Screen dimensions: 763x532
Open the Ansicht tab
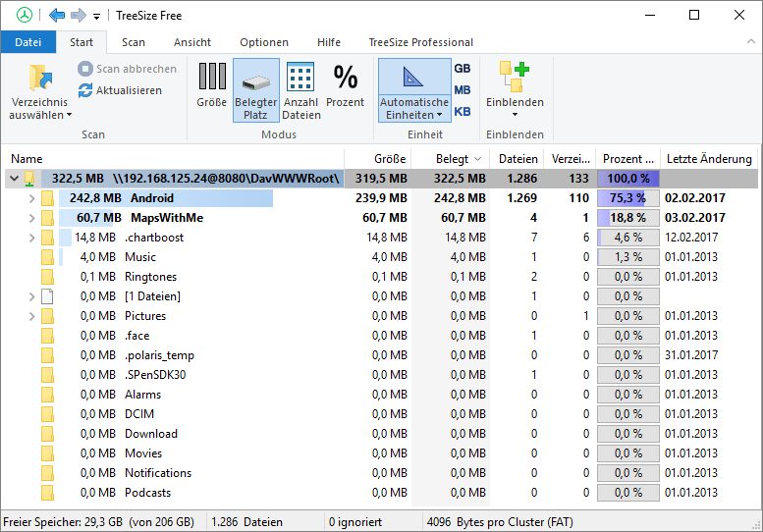[192, 42]
